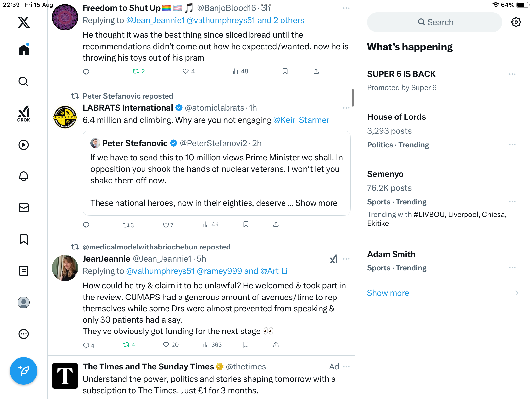The width and height of the screenshot is (532, 399).
Task: Open Grok from the sidebar
Action: pos(24,114)
